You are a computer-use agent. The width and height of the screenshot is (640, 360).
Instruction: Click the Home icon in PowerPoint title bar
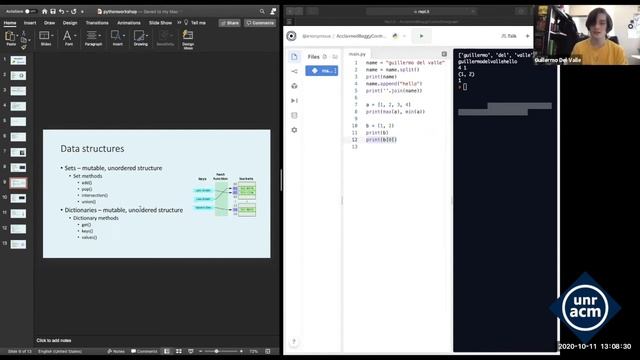[44, 11]
